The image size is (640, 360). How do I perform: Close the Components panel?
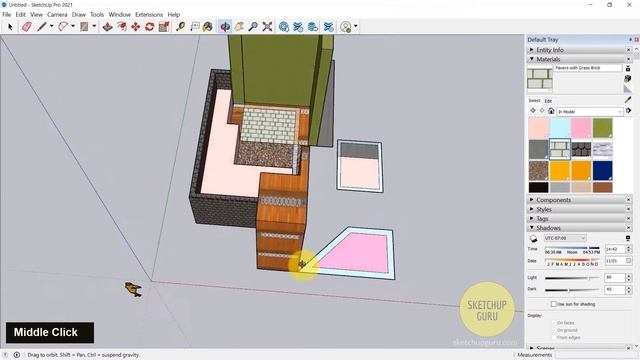coord(628,200)
